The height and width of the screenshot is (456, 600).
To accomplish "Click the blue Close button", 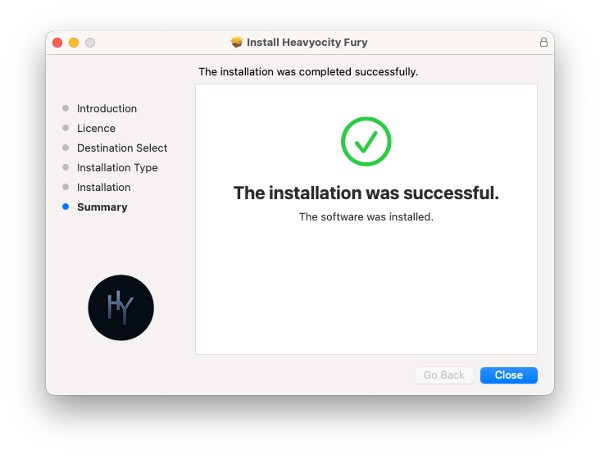I will pos(509,375).
